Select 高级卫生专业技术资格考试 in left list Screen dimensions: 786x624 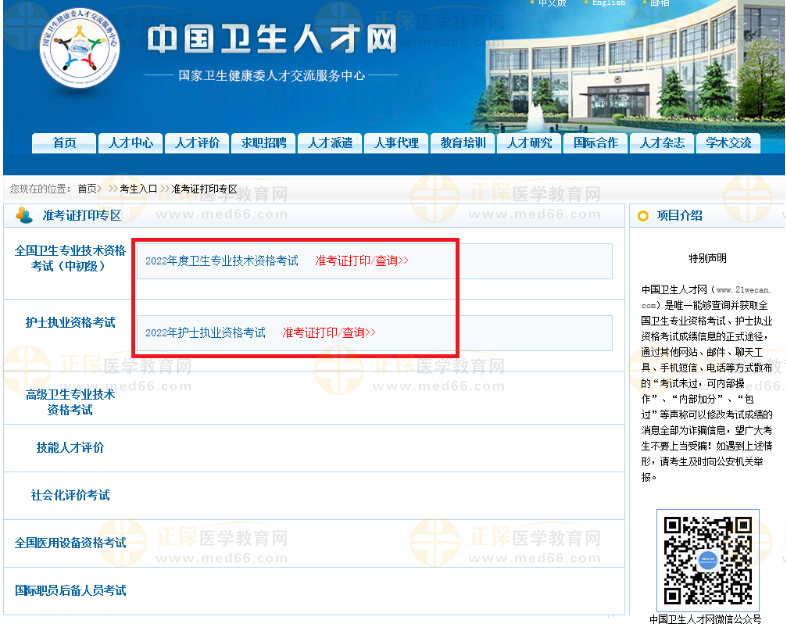click(70, 402)
